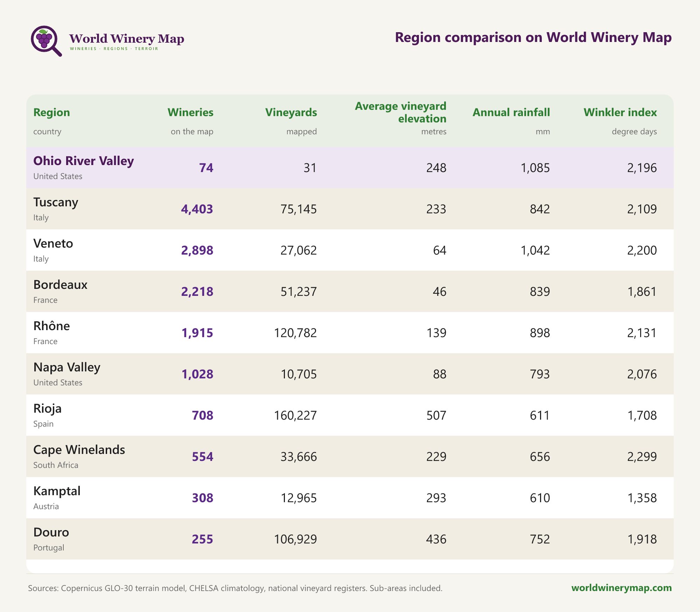Select the Rioja region name
The width and height of the screenshot is (700, 612).
click(x=47, y=408)
